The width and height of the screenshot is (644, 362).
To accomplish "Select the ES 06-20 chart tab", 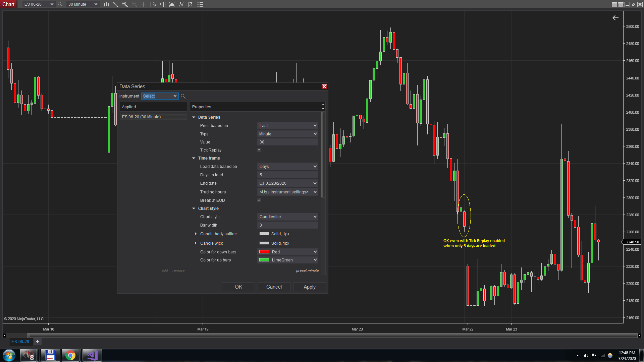I will tap(20, 342).
